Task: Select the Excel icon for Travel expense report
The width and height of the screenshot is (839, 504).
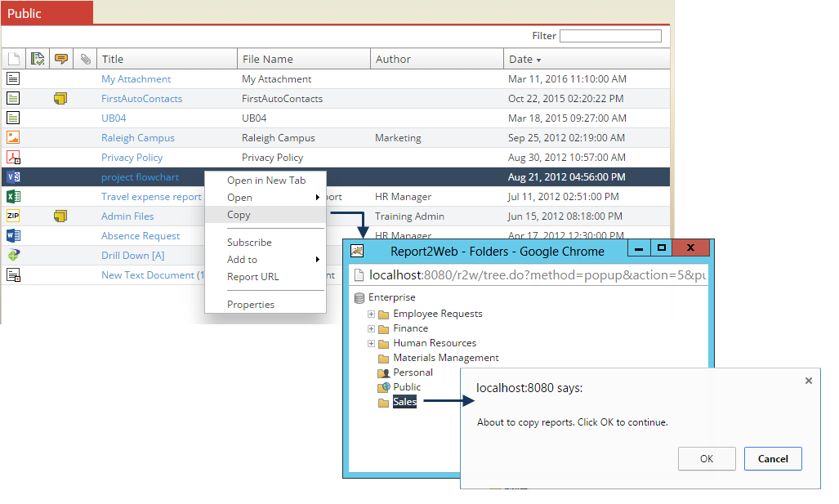Action: [11, 196]
